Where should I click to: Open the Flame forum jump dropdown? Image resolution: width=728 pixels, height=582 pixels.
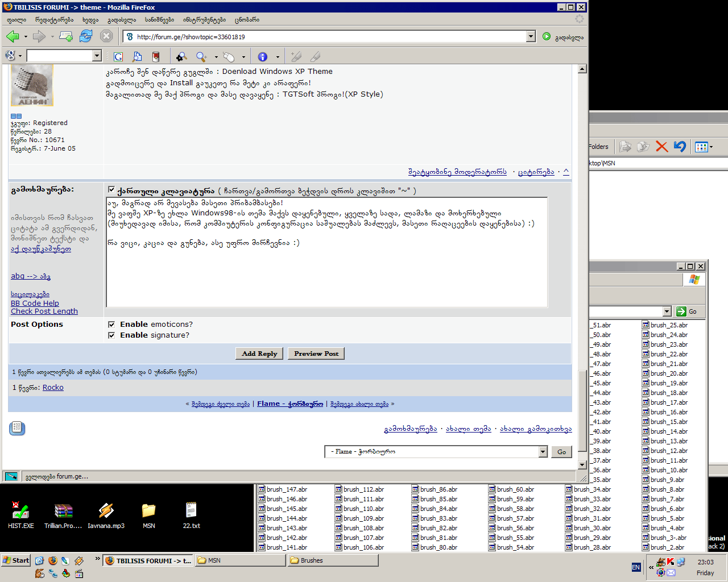[x=543, y=452]
